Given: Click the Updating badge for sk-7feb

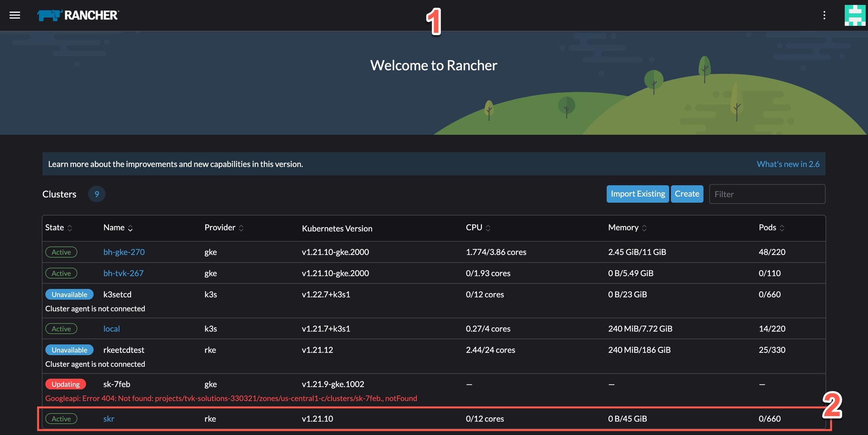Looking at the screenshot, I should [x=66, y=384].
